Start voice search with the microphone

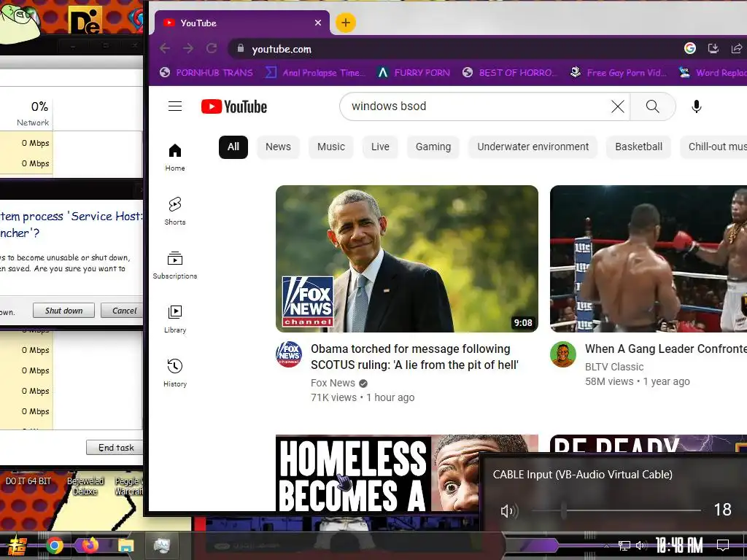pyautogui.click(x=696, y=106)
